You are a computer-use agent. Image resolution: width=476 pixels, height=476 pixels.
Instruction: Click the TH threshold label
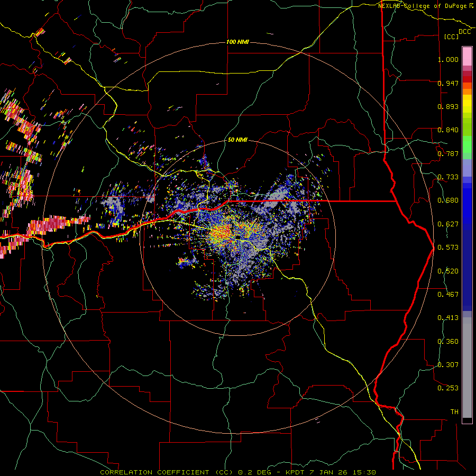click(x=454, y=412)
